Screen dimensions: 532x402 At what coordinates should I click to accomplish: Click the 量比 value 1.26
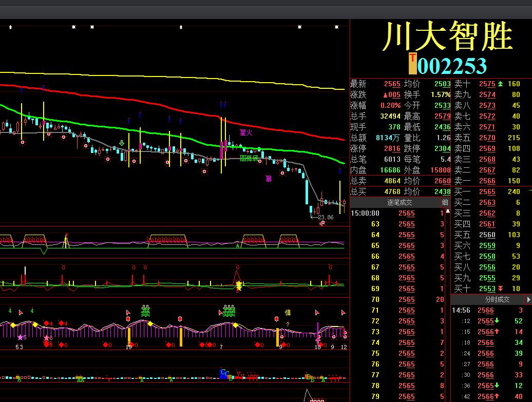click(x=443, y=138)
